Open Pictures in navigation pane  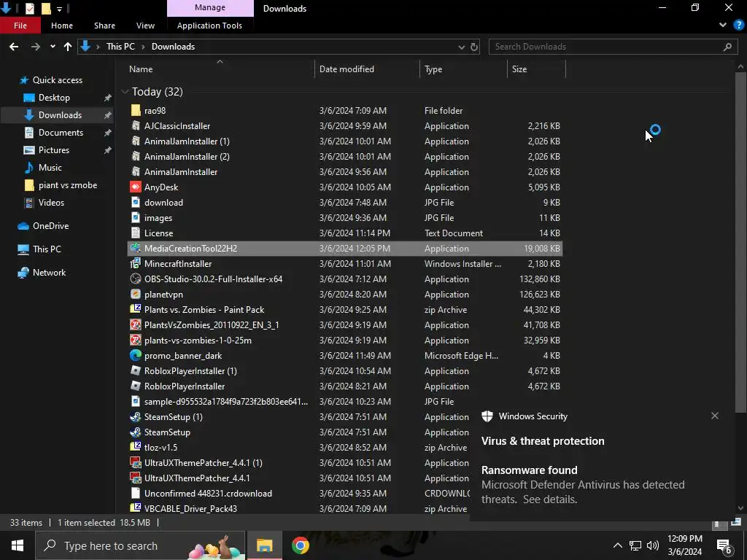(x=54, y=150)
